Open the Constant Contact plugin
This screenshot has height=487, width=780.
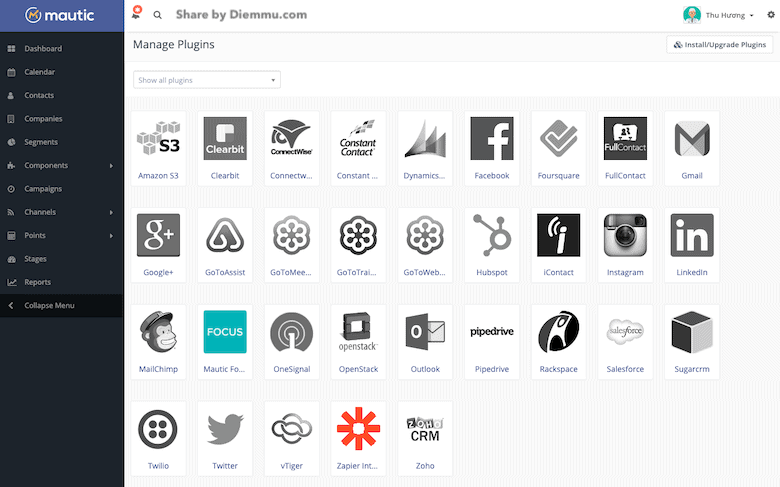tap(358, 148)
